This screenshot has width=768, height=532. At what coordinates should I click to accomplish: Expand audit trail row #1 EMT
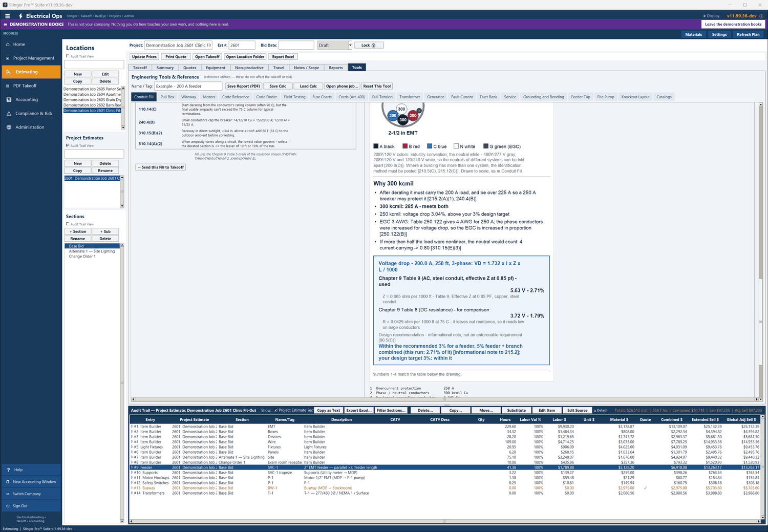pos(132,427)
